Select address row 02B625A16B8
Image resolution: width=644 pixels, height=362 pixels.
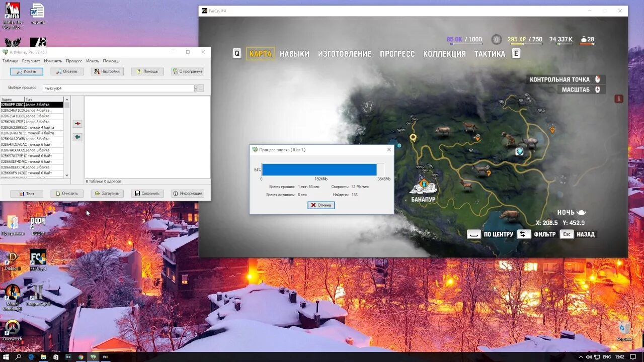32,116
